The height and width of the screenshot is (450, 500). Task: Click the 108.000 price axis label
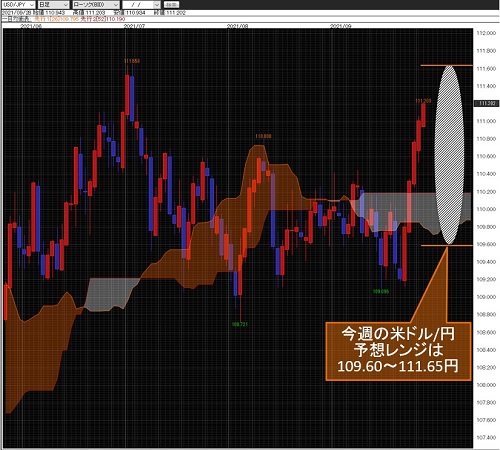click(486, 385)
